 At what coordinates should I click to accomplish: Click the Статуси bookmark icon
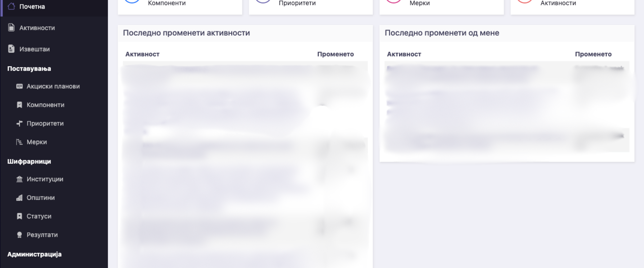pos(19,216)
